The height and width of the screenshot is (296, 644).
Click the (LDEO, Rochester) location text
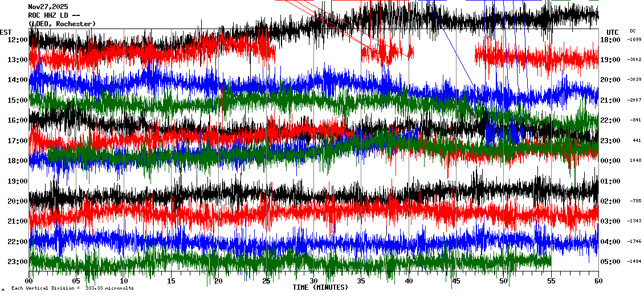(x=62, y=23)
